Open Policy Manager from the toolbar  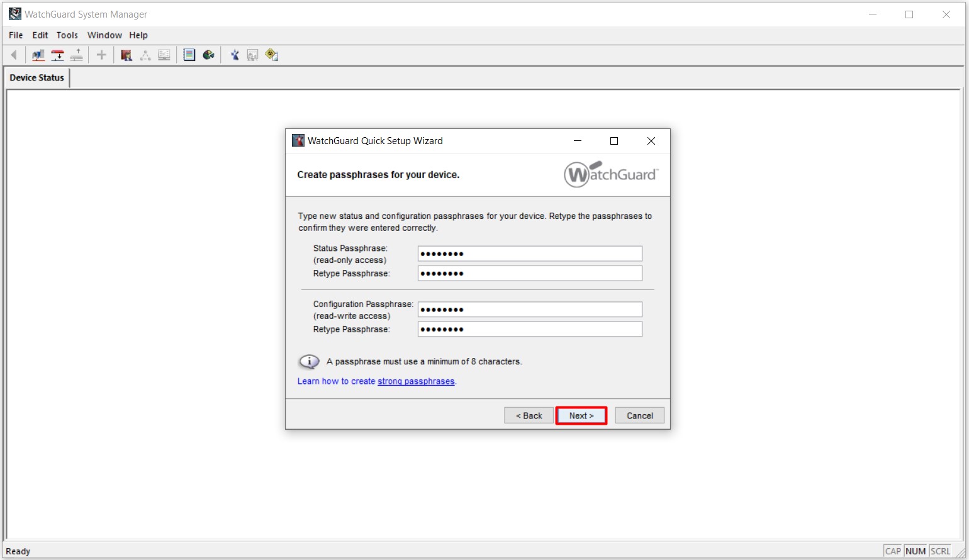[126, 55]
